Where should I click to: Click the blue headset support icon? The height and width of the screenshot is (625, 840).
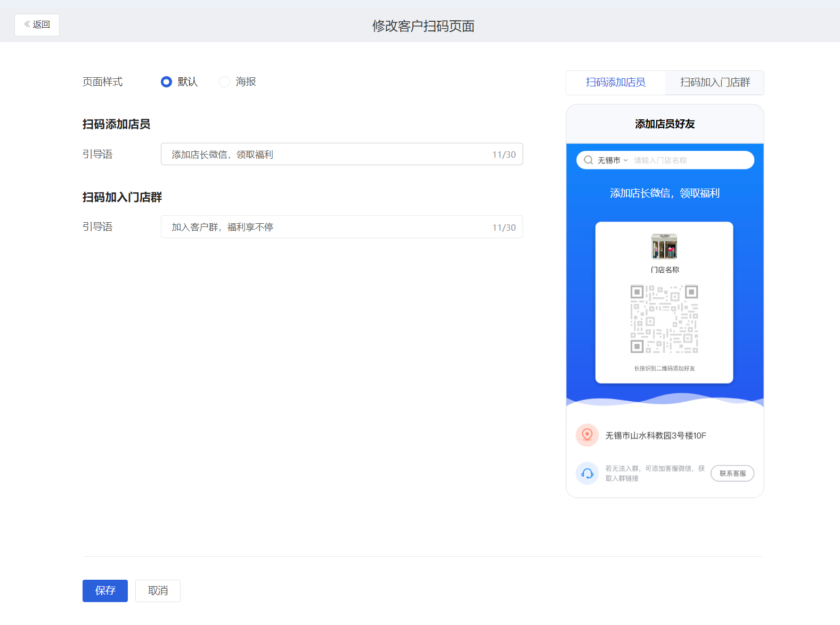click(587, 473)
